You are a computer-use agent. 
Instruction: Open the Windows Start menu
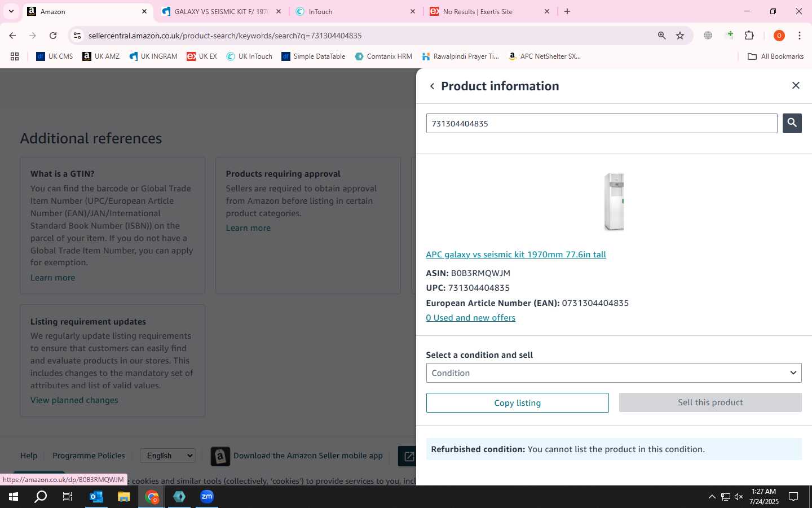(14, 497)
